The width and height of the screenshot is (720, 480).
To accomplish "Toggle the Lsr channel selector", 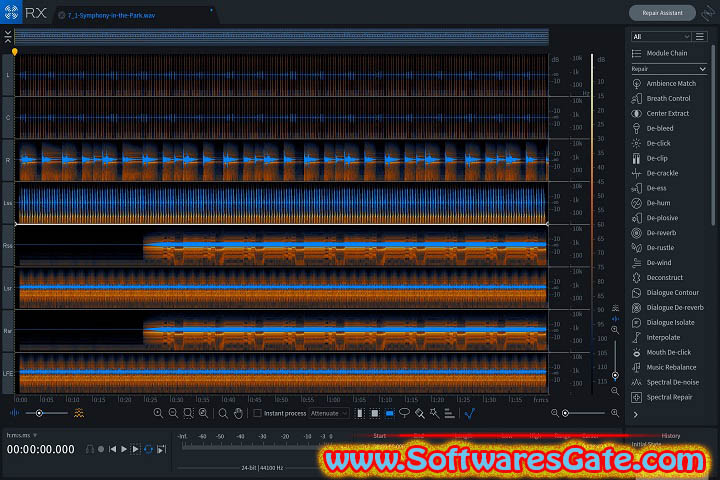I will pyautogui.click(x=8, y=288).
